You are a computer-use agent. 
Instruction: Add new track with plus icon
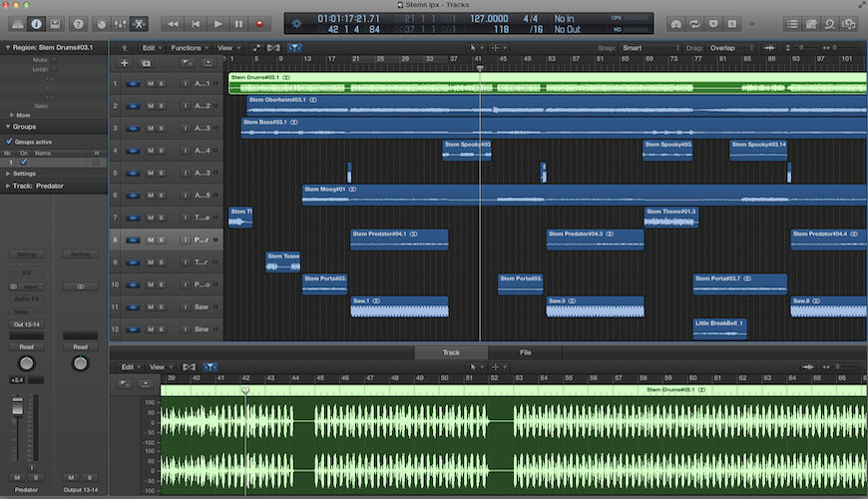pyautogui.click(x=125, y=63)
